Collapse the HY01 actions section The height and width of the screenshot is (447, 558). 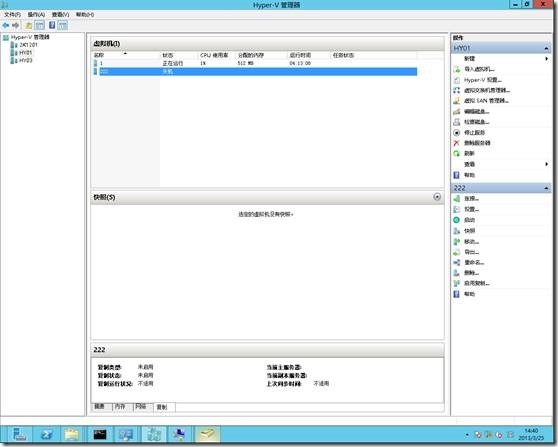(546, 48)
